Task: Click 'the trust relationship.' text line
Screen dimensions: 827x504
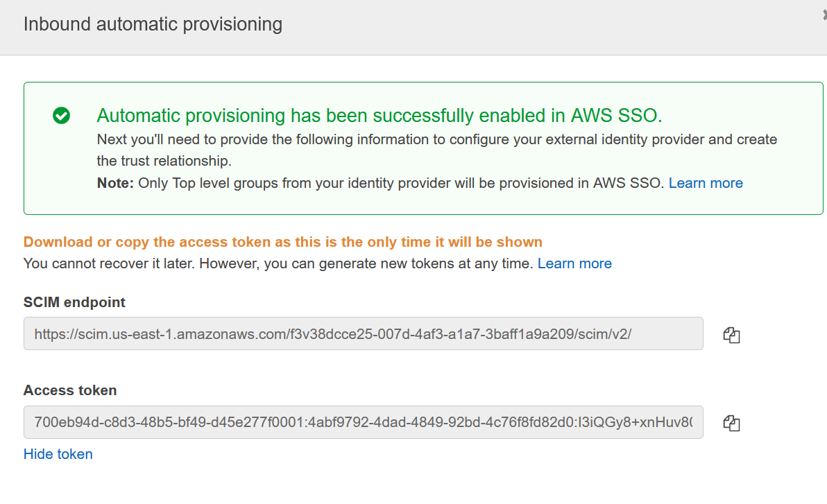Action: (164, 161)
